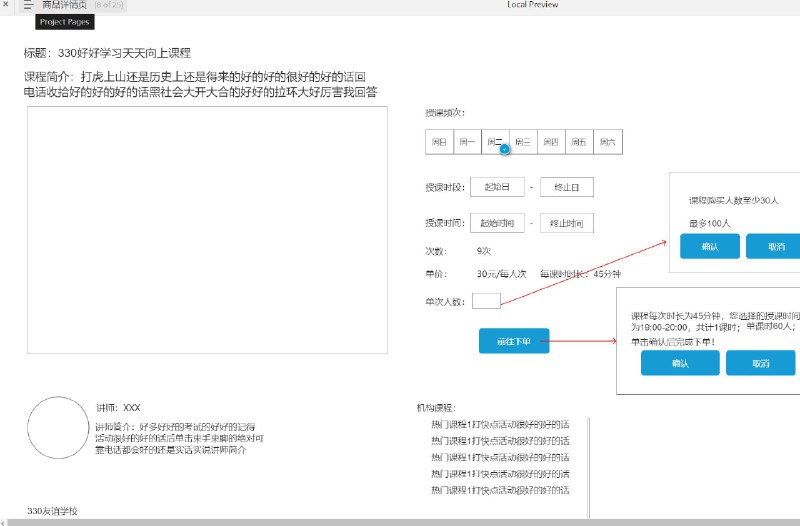Click the 330友谊学校 text

click(x=53, y=511)
